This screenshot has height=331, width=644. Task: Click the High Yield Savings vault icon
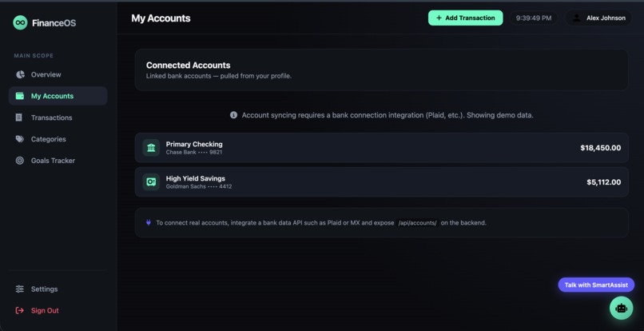tap(151, 181)
